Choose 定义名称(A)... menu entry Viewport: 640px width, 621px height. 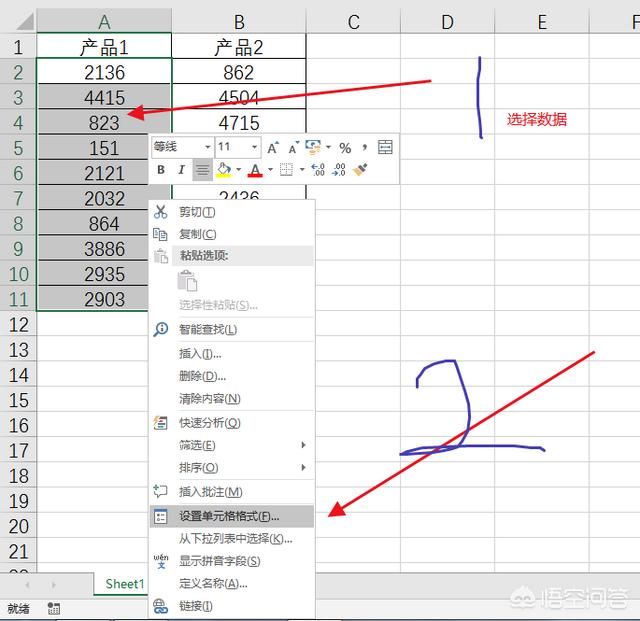(232, 583)
